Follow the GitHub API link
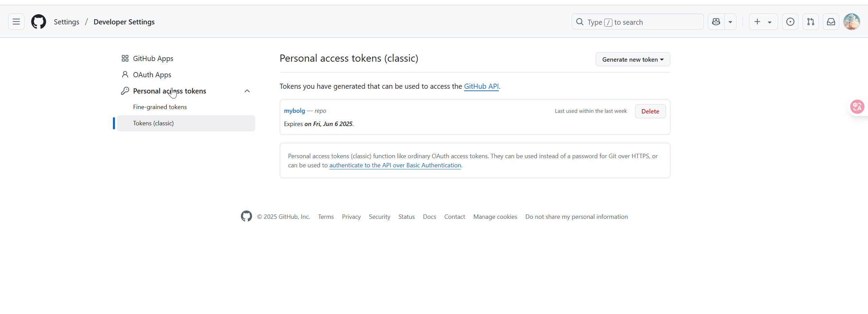 pyautogui.click(x=481, y=86)
